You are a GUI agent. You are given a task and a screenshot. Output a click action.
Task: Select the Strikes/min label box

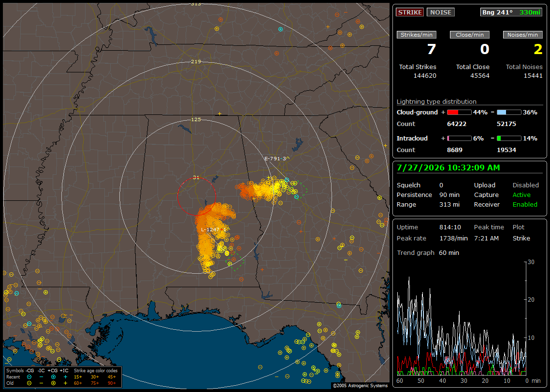pos(416,35)
